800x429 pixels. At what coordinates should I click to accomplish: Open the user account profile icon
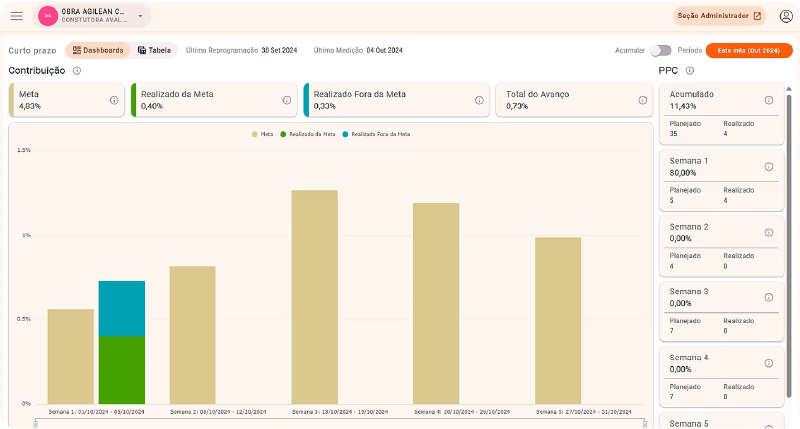(x=786, y=16)
